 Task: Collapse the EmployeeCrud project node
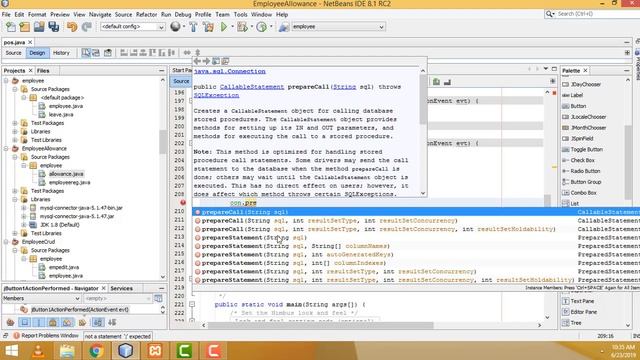pos(6,242)
